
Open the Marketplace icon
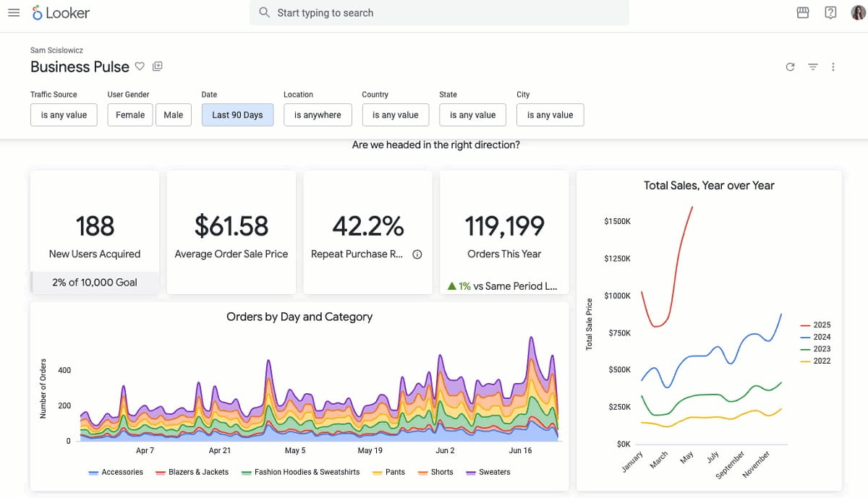click(x=802, y=13)
